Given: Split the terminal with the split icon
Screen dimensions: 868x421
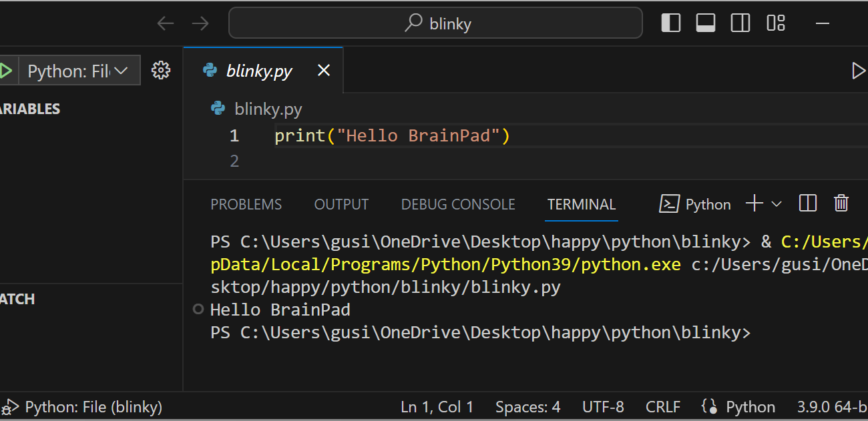Looking at the screenshot, I should pos(808,203).
